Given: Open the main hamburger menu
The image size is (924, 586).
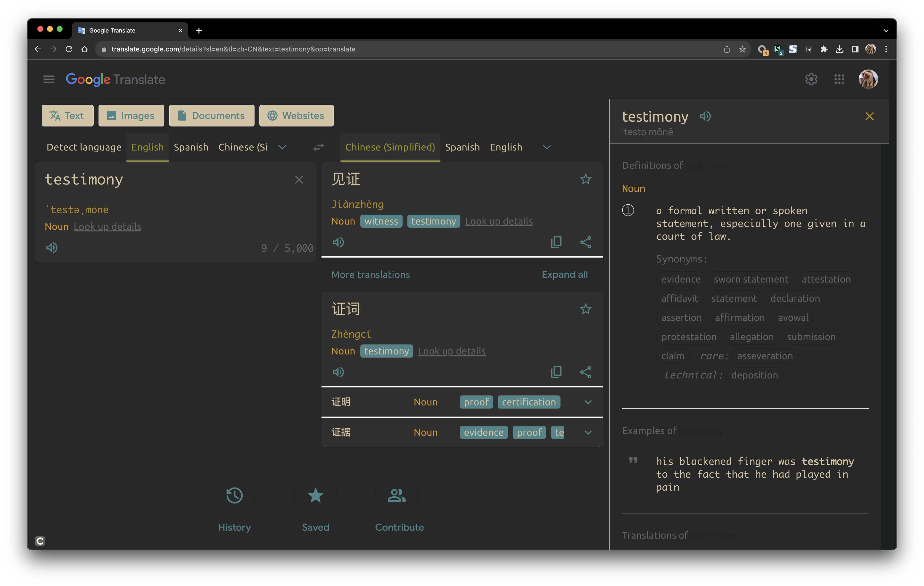Looking at the screenshot, I should 49,79.
